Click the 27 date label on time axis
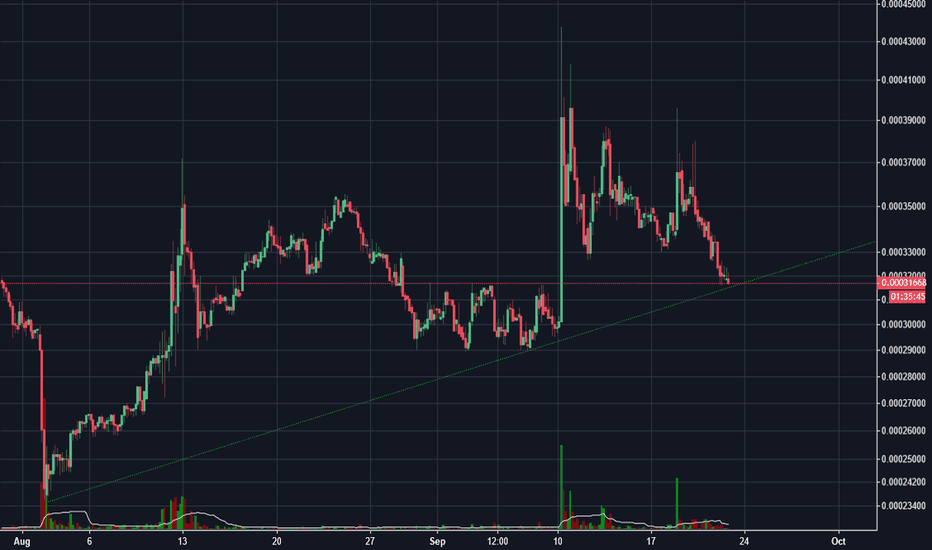The height and width of the screenshot is (550, 932). coord(370,541)
